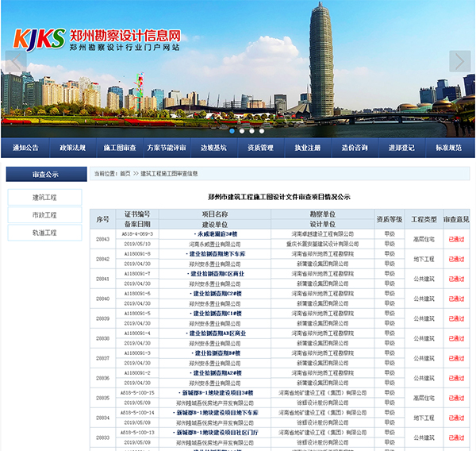
Task: Click the 审查公示 sidebar header
Action: click(x=44, y=174)
